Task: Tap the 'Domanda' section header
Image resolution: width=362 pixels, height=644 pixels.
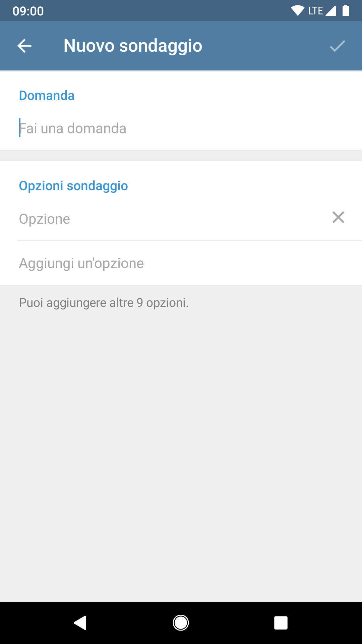Action: click(x=47, y=96)
